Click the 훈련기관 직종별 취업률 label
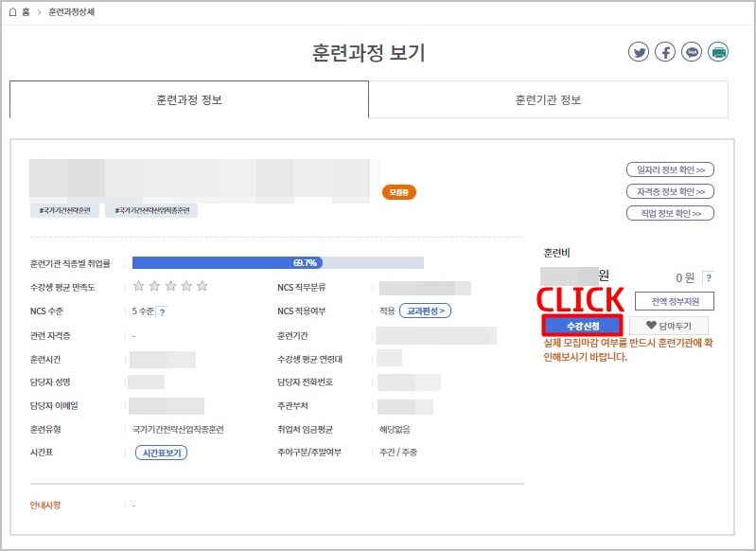 pos(70,263)
